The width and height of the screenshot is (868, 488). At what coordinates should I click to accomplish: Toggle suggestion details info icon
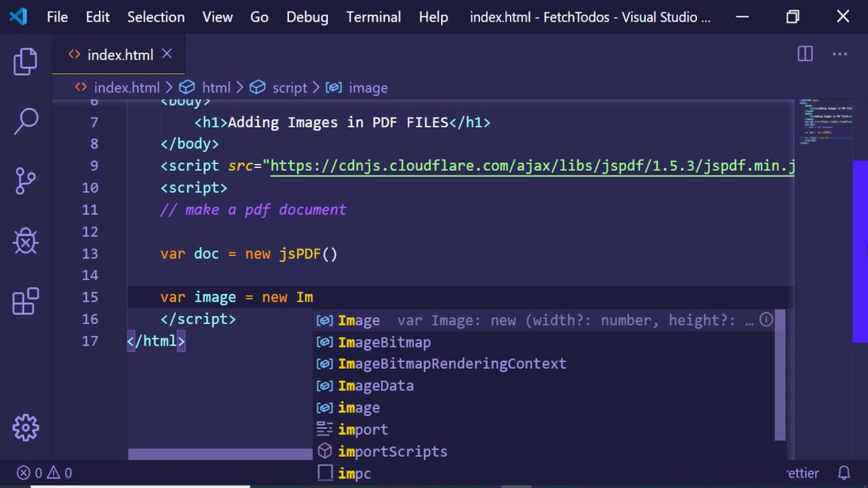(766, 320)
